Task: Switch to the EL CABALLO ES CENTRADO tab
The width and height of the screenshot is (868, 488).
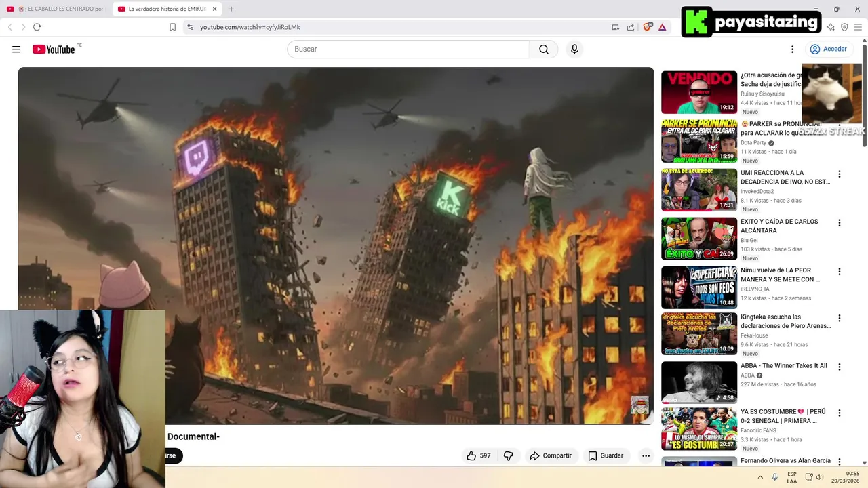Action: [x=56, y=9]
